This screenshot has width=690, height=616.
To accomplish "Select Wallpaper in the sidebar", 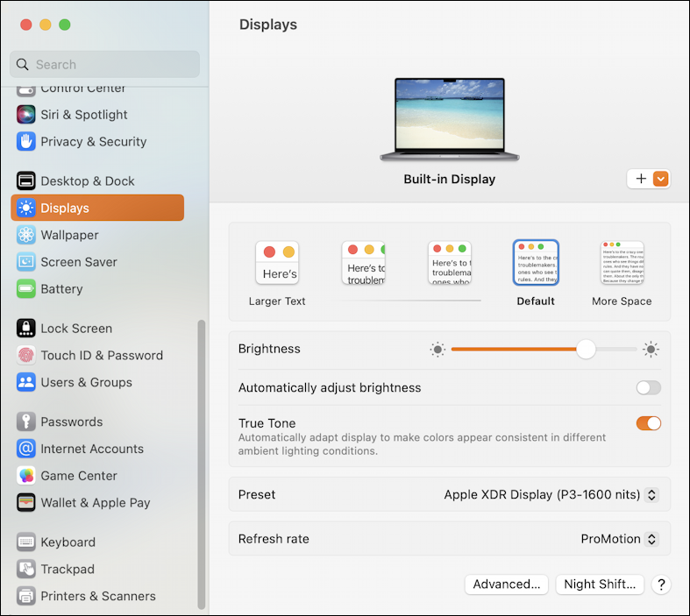I will coord(69,235).
